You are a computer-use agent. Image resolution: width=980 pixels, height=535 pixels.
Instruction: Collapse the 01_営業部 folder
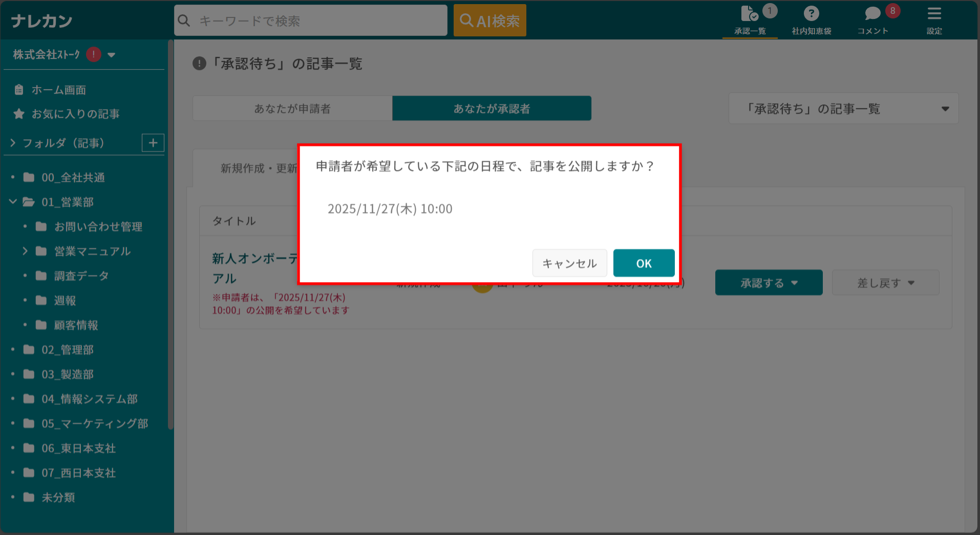coord(13,202)
